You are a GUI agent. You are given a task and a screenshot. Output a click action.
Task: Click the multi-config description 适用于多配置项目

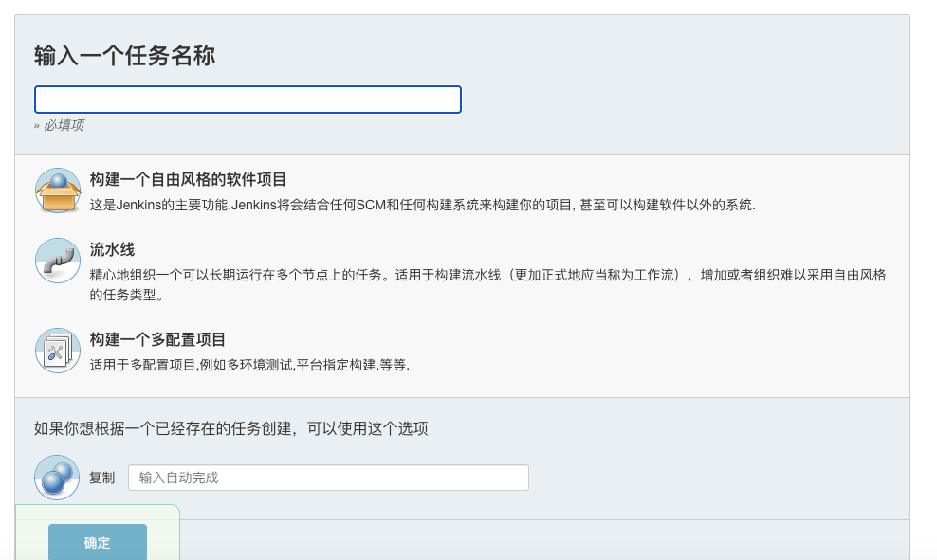coord(249,365)
